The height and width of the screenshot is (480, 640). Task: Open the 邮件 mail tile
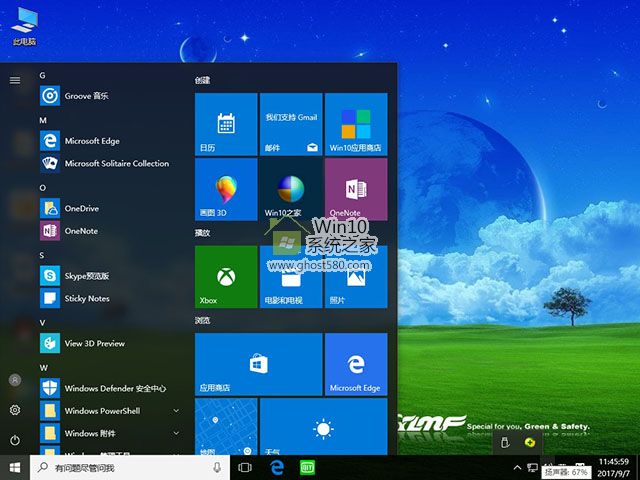pos(291,124)
